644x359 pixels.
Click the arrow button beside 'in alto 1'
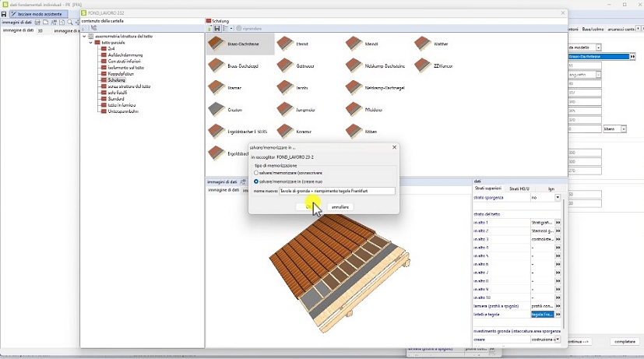pyautogui.click(x=558, y=223)
